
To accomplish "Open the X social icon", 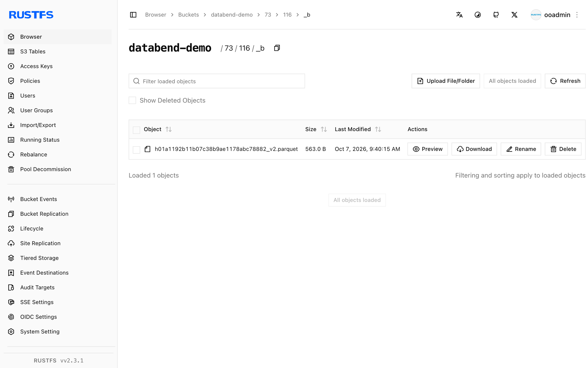I will click(x=514, y=15).
